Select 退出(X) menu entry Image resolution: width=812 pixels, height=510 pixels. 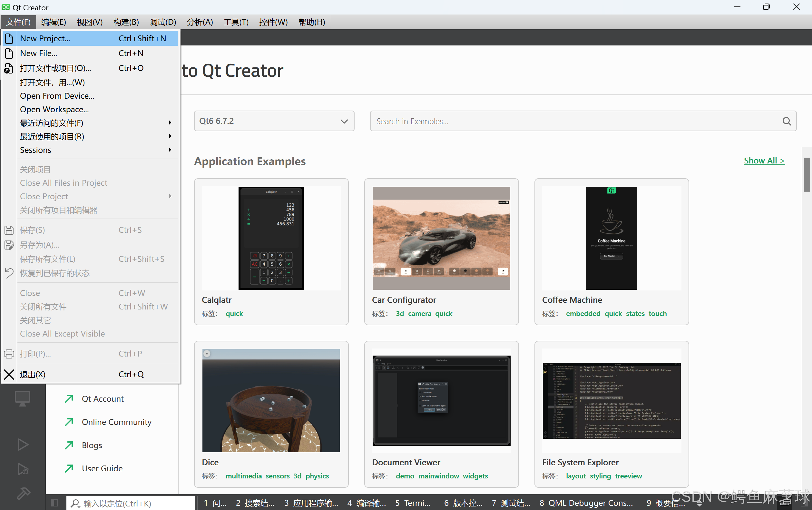pos(90,374)
